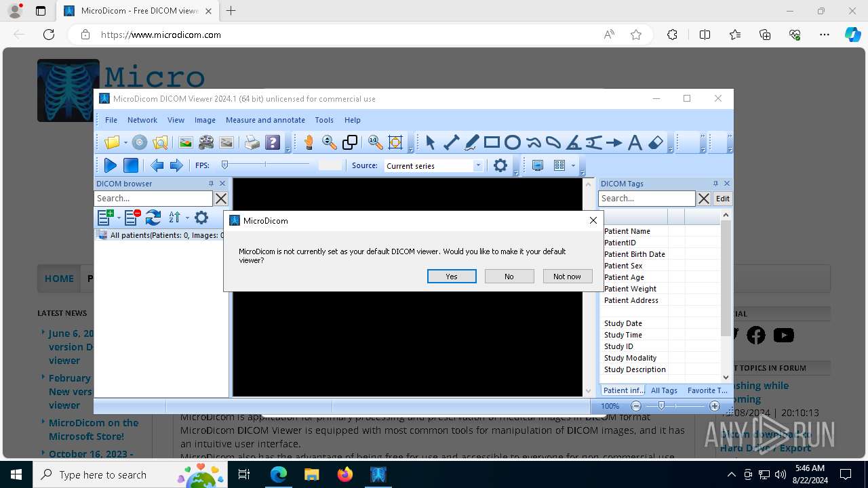Click the DICOM Tags search field
The image size is (868, 488).
click(647, 199)
